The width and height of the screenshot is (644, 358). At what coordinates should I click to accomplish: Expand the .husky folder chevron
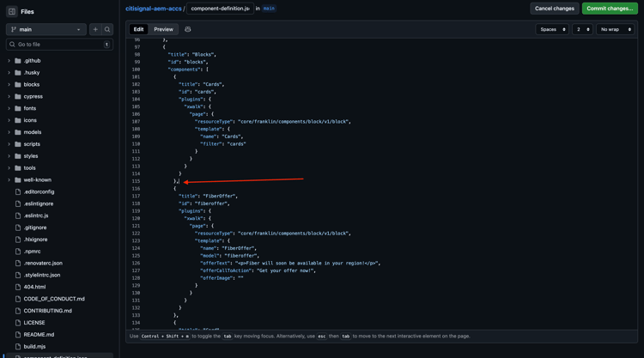pyautogui.click(x=9, y=73)
